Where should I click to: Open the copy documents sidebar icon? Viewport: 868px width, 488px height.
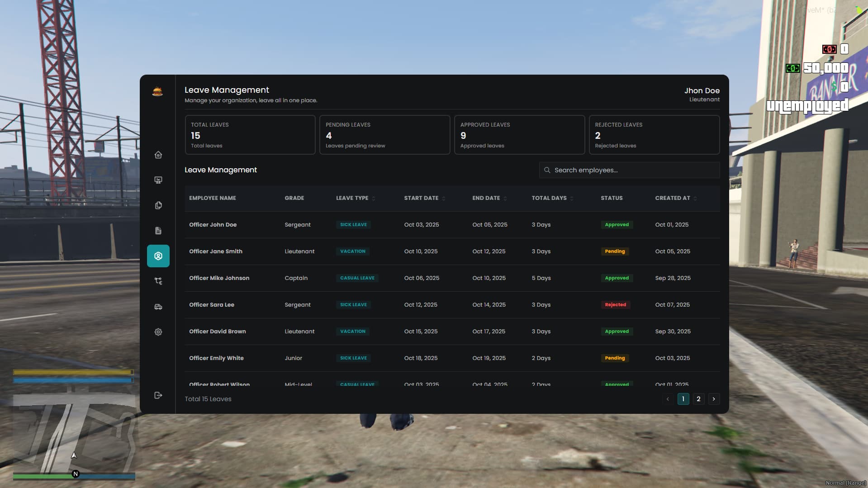[158, 205]
